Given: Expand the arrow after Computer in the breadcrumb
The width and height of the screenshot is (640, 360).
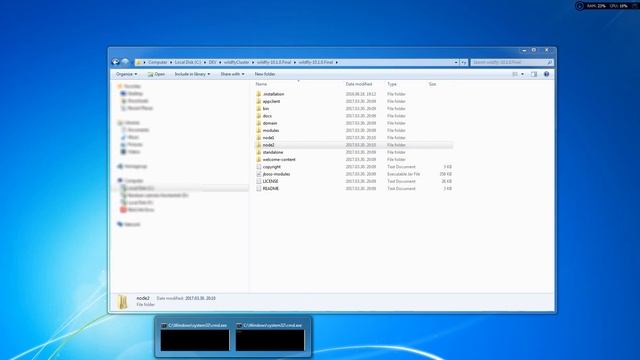Looking at the screenshot, I should click(x=171, y=62).
